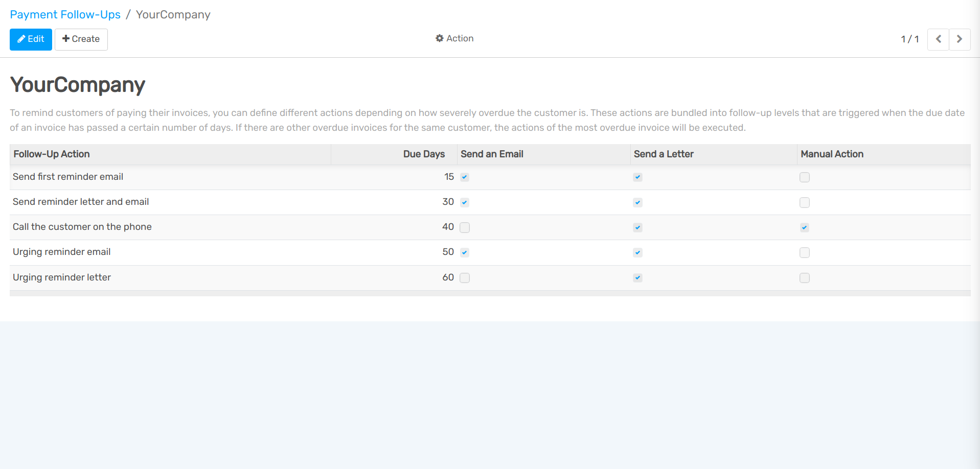Click the Manual Action column header

832,154
